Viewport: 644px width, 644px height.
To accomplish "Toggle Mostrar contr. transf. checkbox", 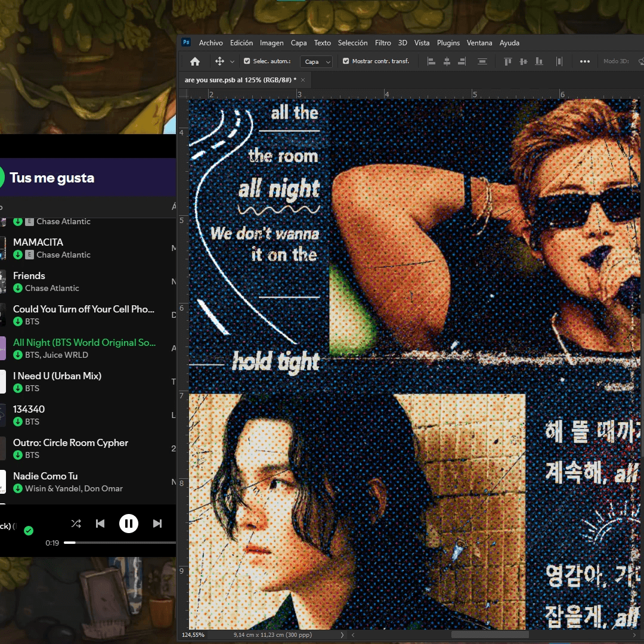I will pos(346,61).
